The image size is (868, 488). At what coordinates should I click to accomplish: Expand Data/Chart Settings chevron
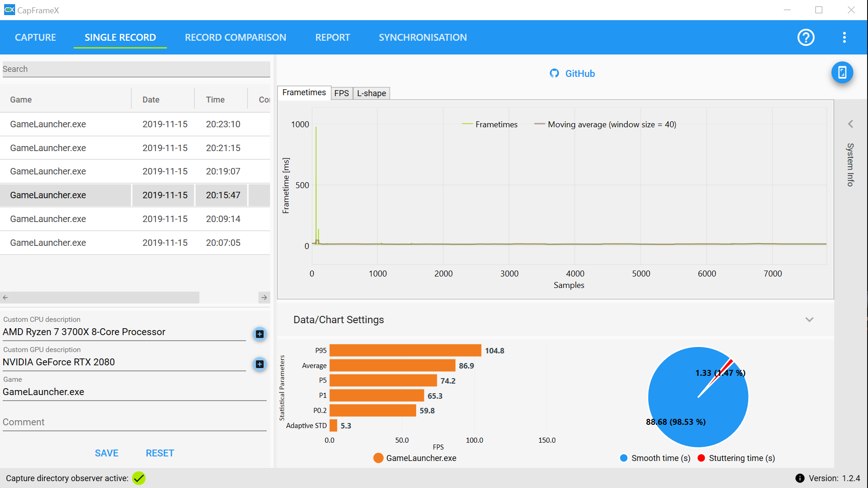coord(809,320)
